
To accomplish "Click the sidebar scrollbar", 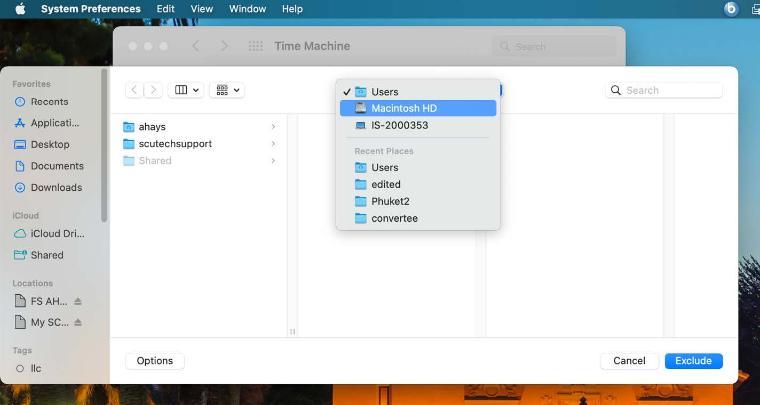I will point(104,145).
